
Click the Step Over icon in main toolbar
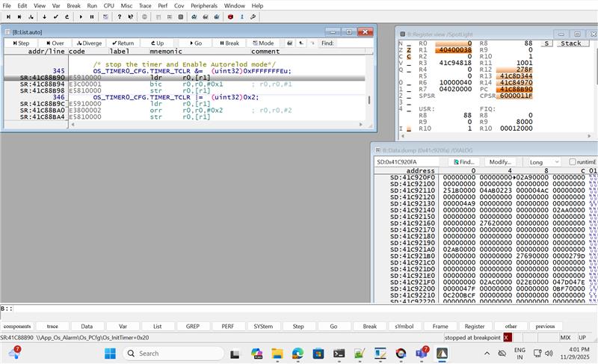point(19,16)
